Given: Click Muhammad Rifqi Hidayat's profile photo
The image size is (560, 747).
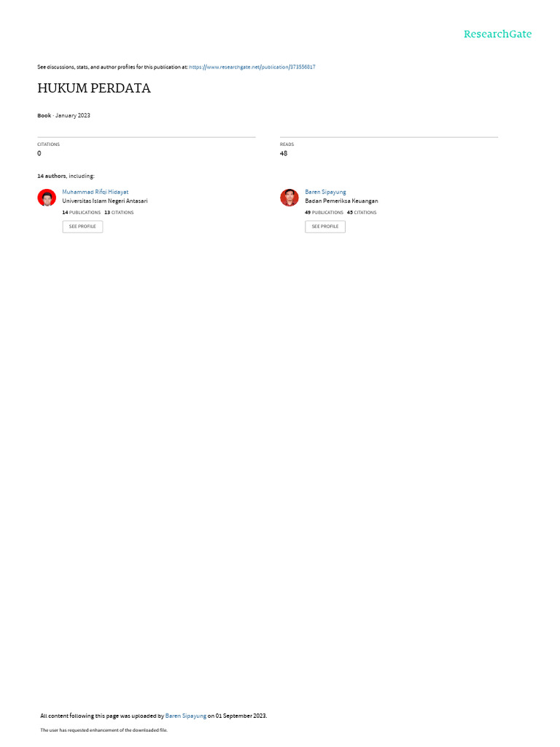Looking at the screenshot, I should pos(47,198).
